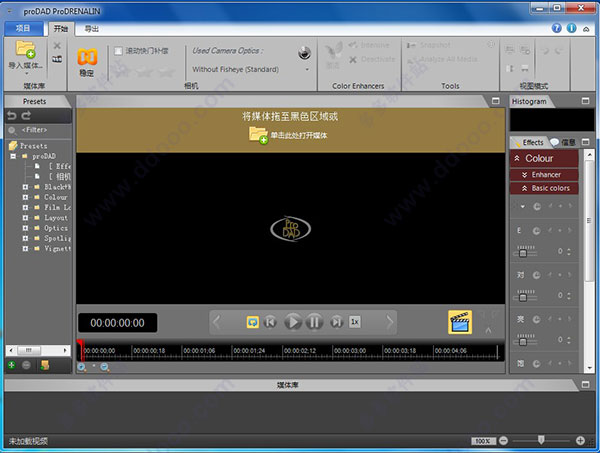Screen dimensions: 600x453
Task: Toggle the rolling shutter compensation checkbox
Action: point(118,51)
